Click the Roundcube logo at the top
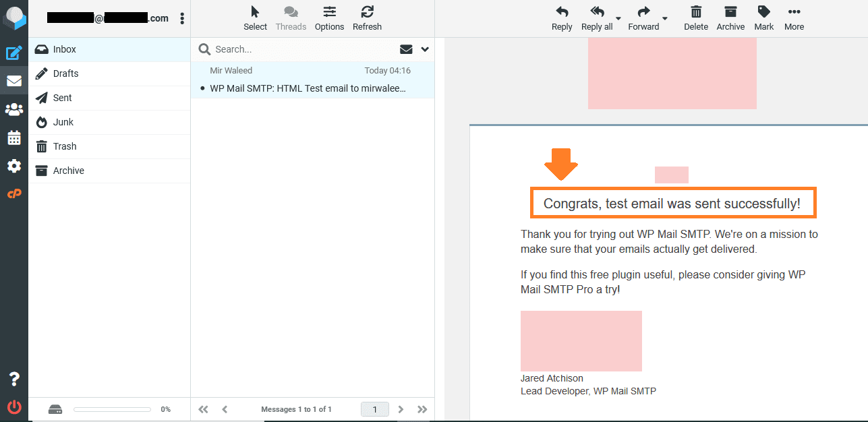Viewport: 868px width, 422px height. tap(14, 18)
